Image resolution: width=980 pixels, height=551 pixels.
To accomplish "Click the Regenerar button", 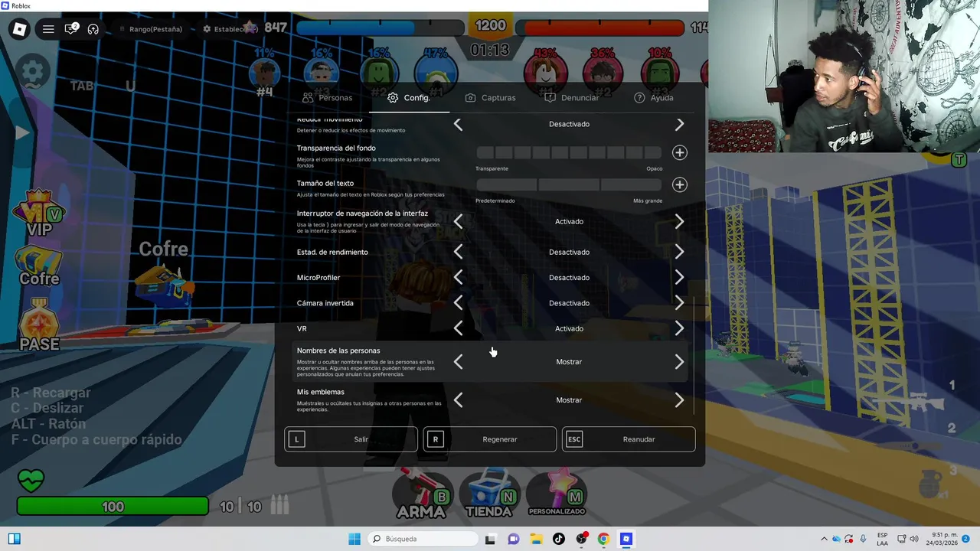I will [x=490, y=439].
